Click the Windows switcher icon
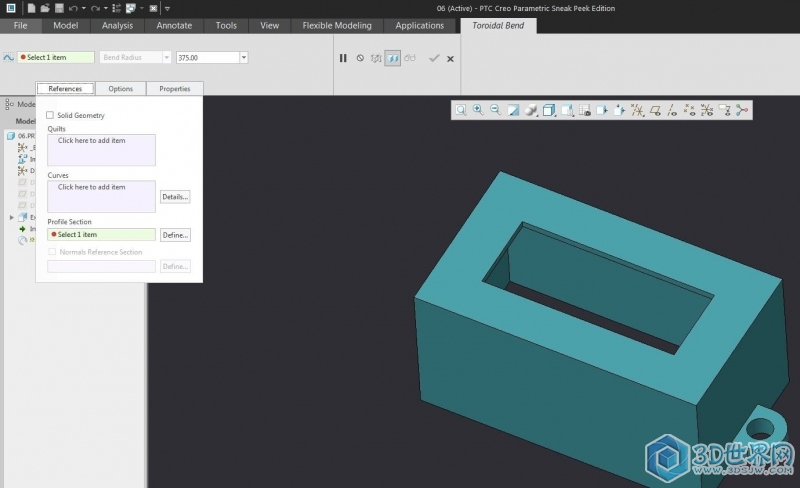The image size is (800, 488). 131,8
